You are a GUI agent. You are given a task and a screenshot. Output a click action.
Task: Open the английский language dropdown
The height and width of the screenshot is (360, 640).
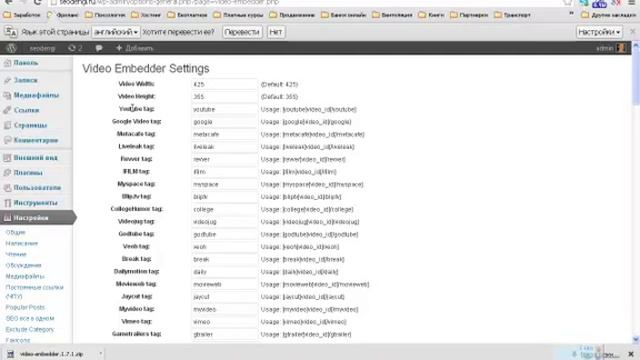point(116,32)
